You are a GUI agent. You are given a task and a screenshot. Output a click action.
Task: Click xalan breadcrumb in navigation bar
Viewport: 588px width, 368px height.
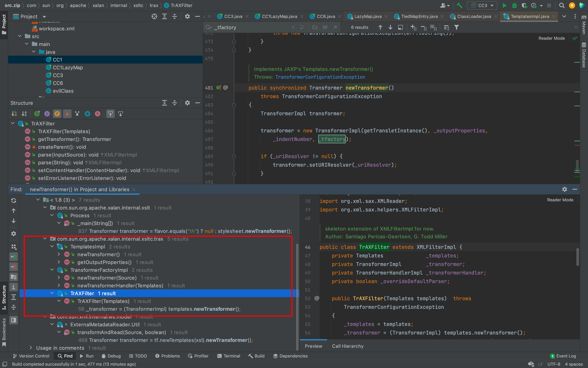(98, 5)
